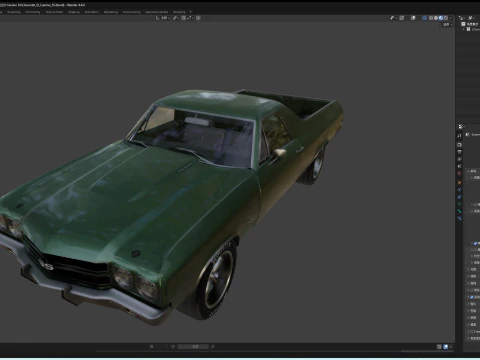
Task: Open the Shading workspace tab
Action: [x=74, y=12]
